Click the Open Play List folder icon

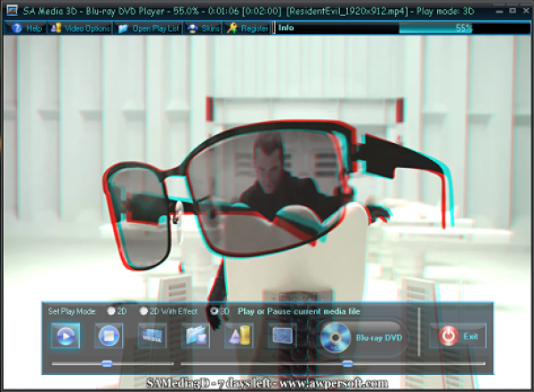(123, 28)
